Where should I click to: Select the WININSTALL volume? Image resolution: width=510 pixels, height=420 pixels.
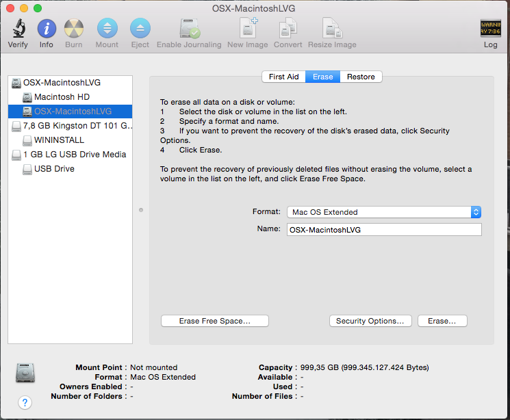pyautogui.click(x=59, y=140)
